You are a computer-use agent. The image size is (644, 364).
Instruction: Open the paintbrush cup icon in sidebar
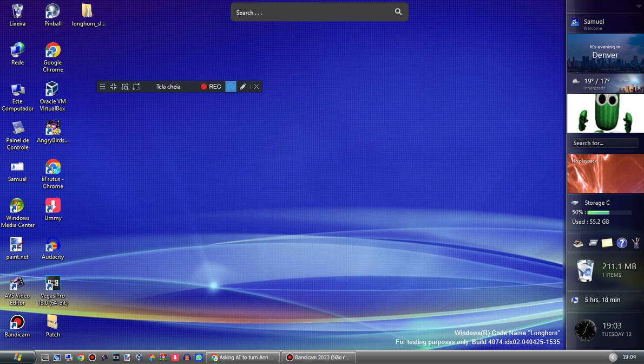pos(636,243)
